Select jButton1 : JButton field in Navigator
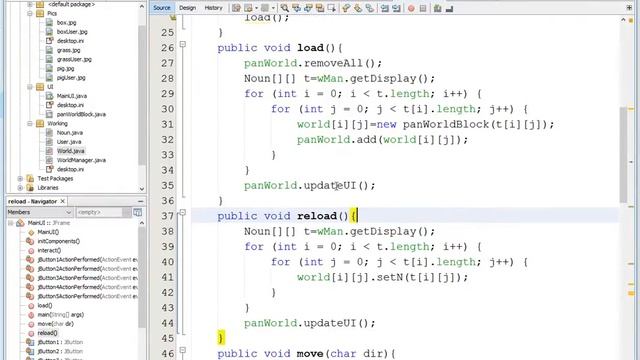This screenshot has width=640, height=360. click(60, 342)
